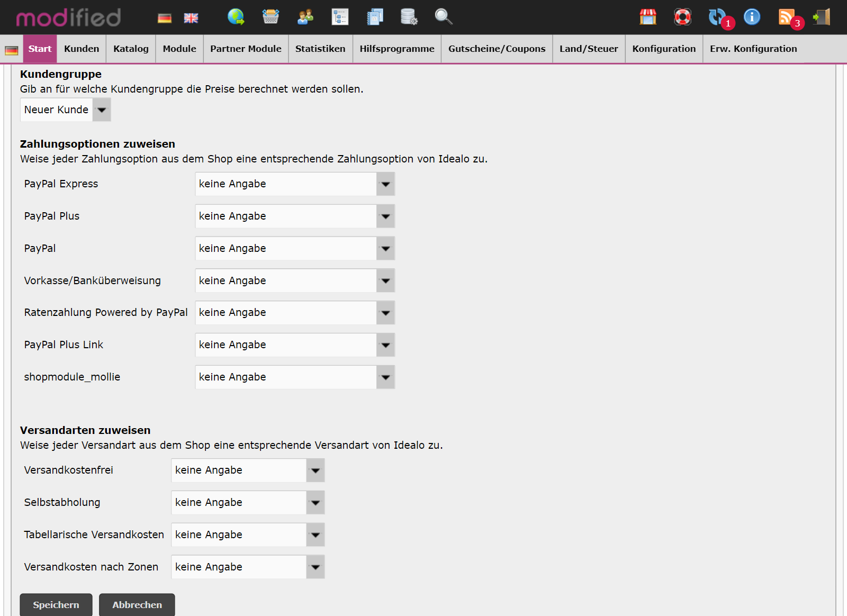
Task: Select the German flag language icon
Action: [164, 17]
